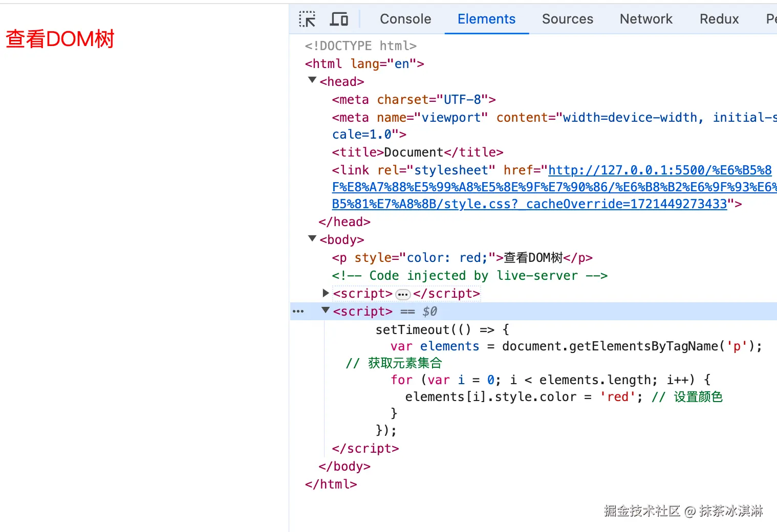
Task: Select the closing script tag
Action: click(365, 449)
